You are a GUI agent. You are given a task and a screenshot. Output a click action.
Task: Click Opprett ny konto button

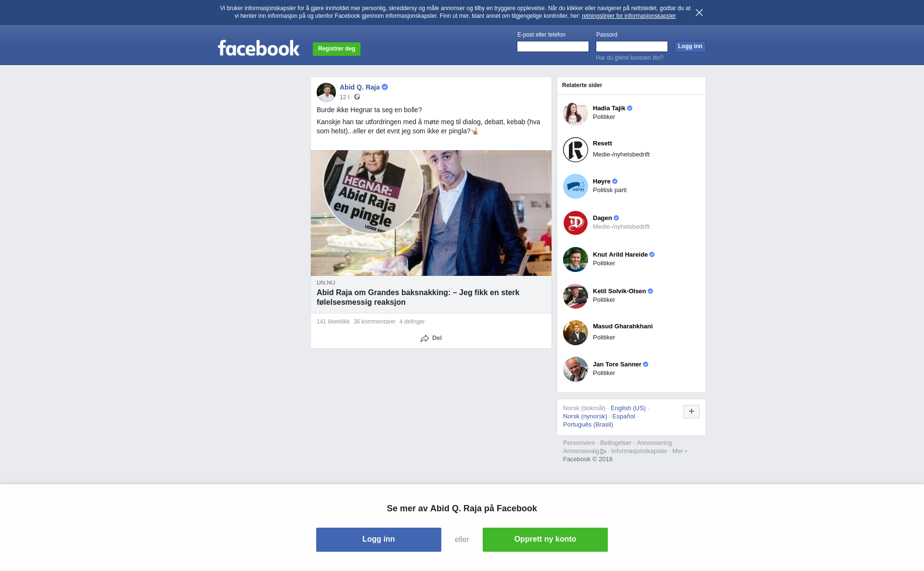pyautogui.click(x=545, y=540)
